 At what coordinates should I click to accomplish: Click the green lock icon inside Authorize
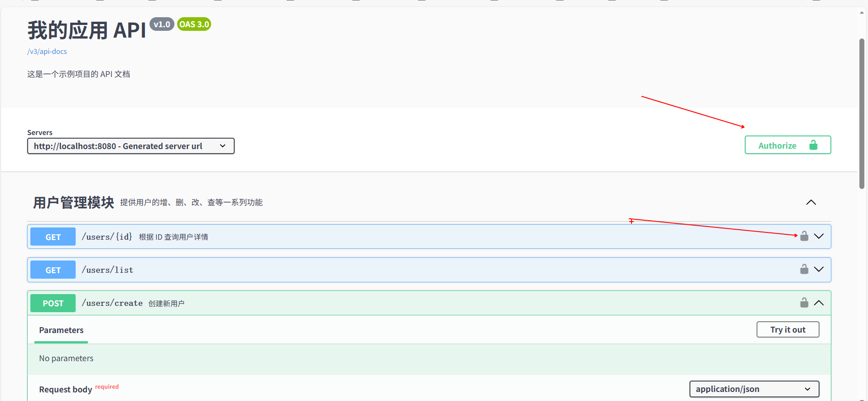click(813, 145)
